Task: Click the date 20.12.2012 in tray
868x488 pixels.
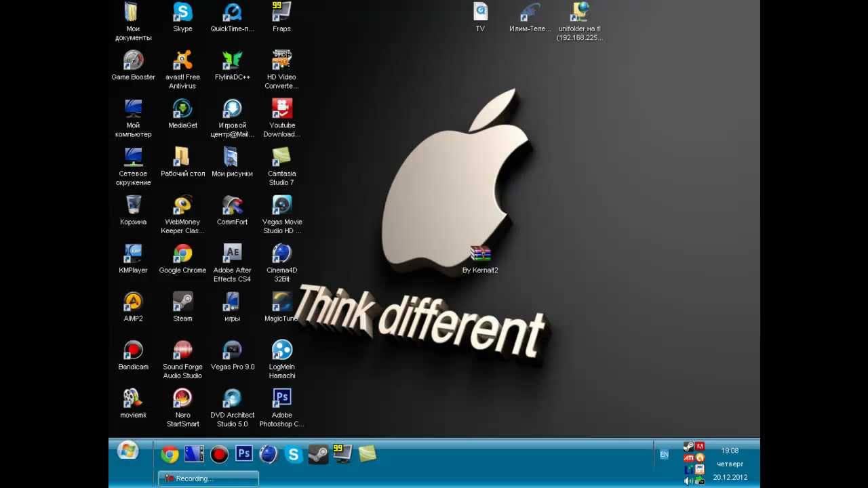Action: coord(730,477)
